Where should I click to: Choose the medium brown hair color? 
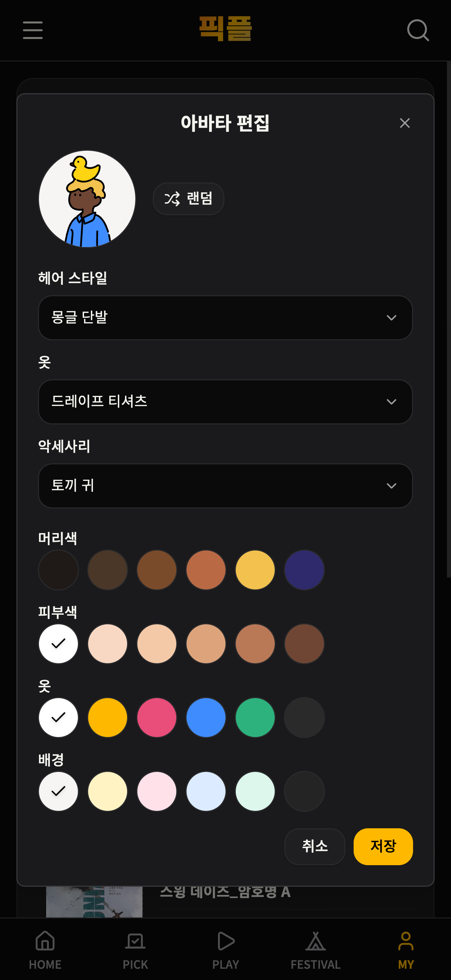click(x=157, y=570)
